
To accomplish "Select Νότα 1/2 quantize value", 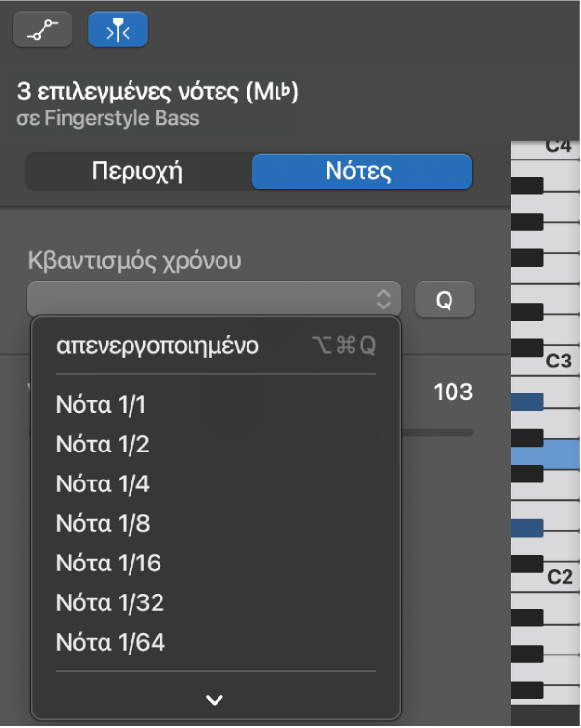I will (216, 445).
